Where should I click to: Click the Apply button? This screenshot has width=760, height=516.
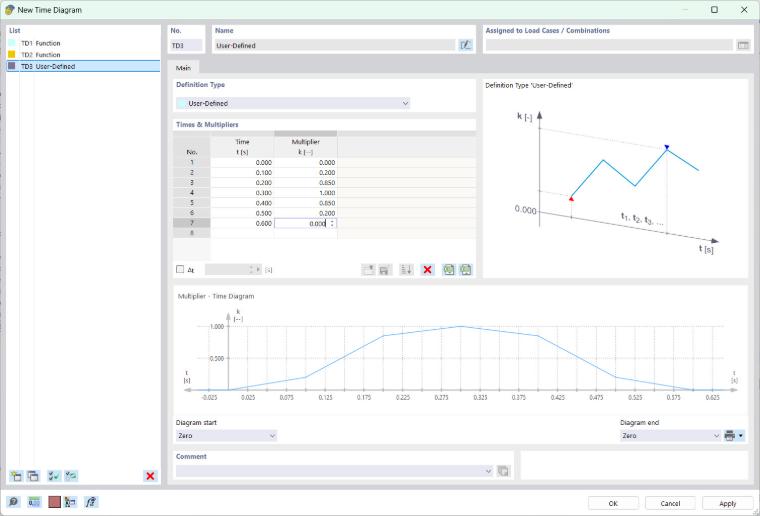[727, 503]
